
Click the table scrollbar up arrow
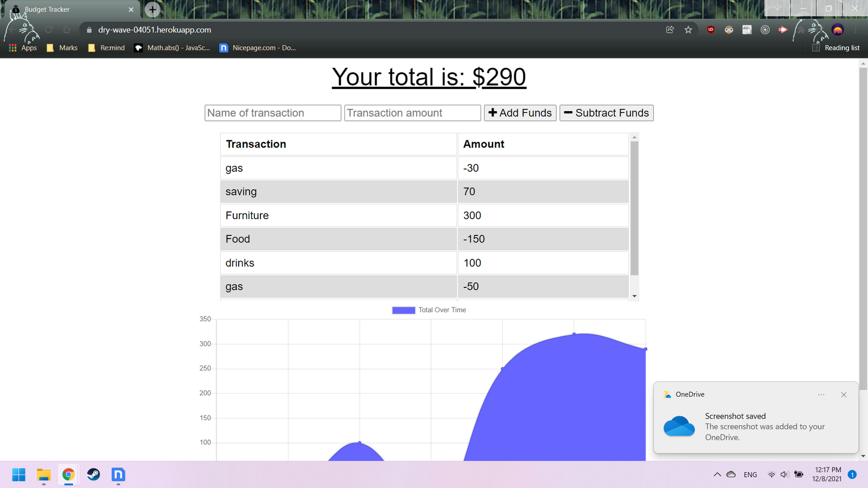(634, 137)
